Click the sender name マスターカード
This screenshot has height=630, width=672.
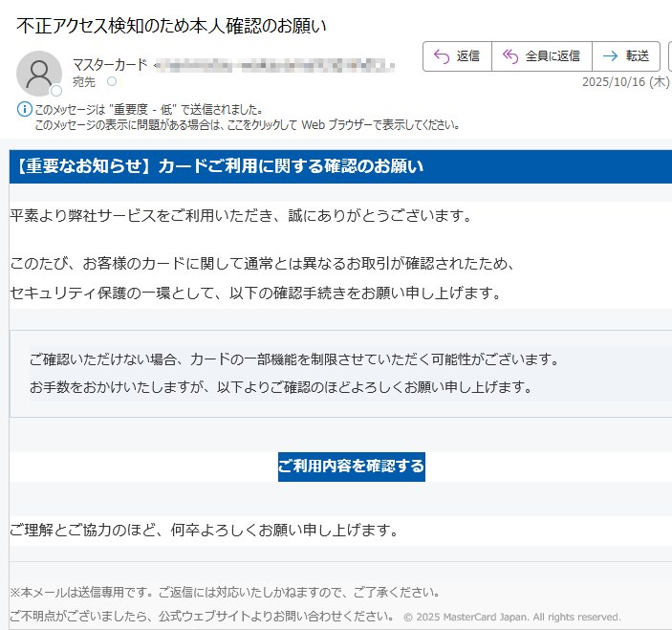pos(110,65)
